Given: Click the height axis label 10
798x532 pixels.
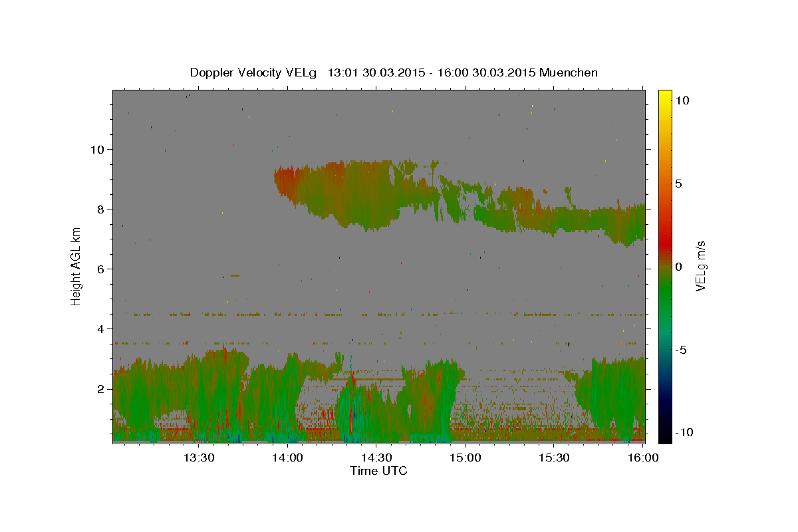Looking at the screenshot, I should (x=98, y=149).
